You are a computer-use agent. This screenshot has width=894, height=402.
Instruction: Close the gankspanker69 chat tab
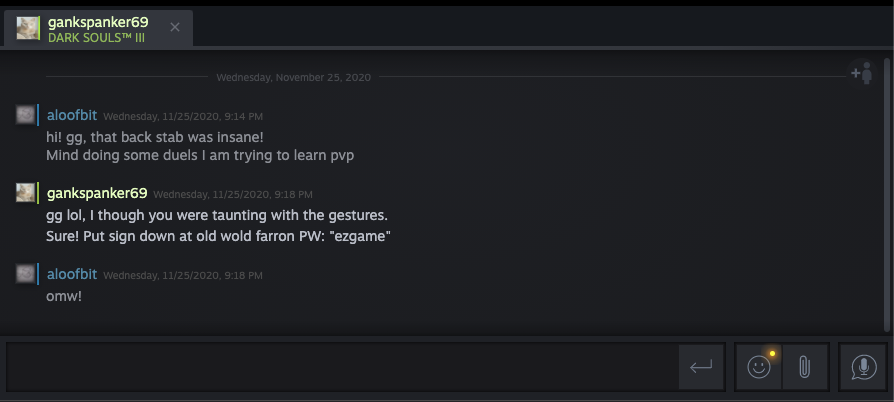[175, 27]
